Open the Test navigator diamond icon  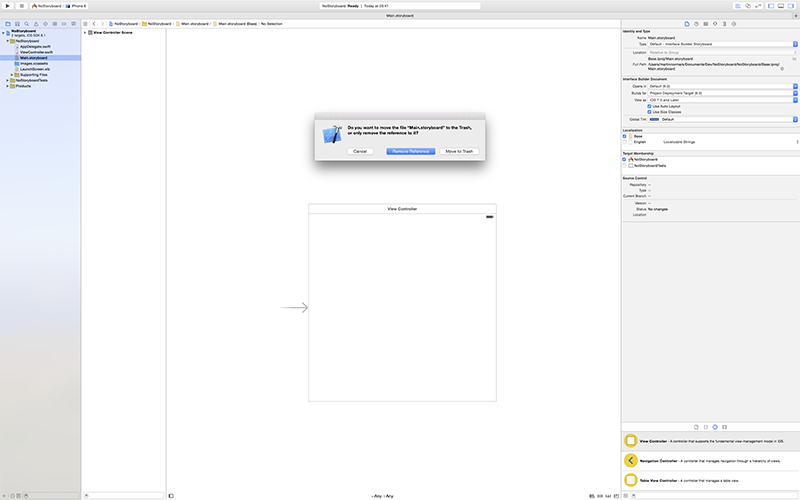[45, 24]
